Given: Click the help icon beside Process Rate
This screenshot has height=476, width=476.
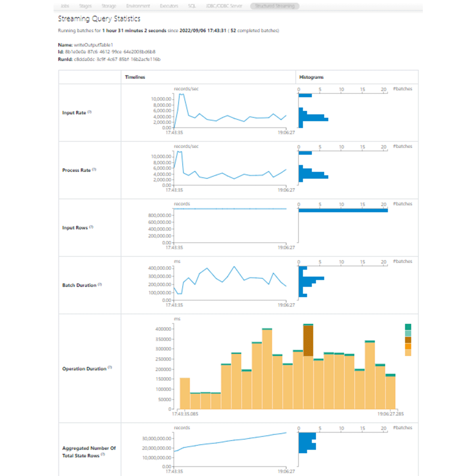Looking at the screenshot, I should click(94, 170).
